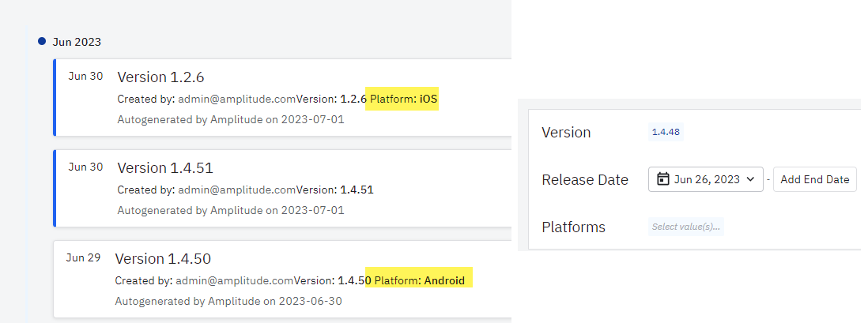Click the Jun 29 date on Version 1.4.50

(83, 257)
